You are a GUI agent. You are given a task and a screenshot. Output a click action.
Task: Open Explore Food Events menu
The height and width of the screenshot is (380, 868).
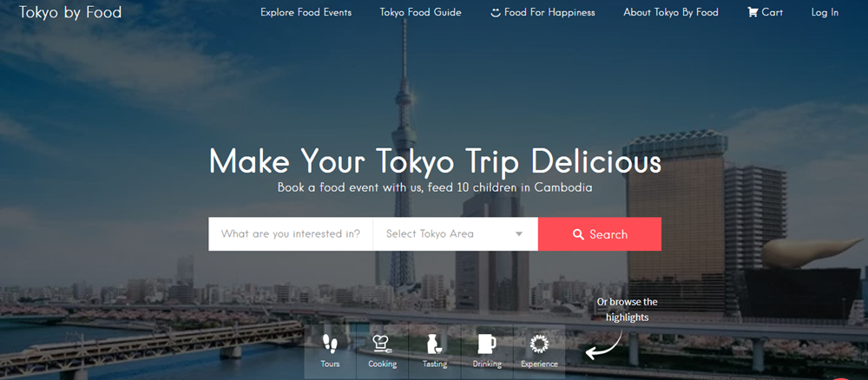pos(306,12)
